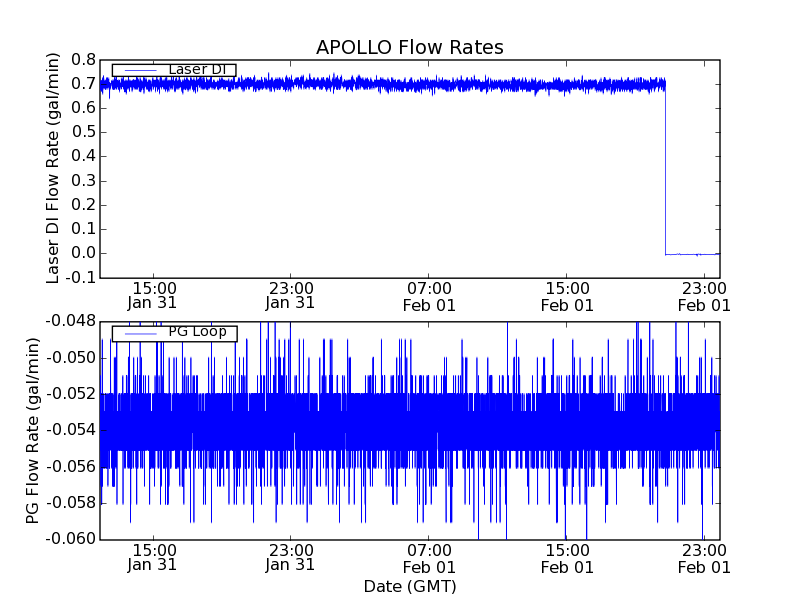Click PG chart's 15:00 Feb 01 label
Viewport: 800px width, 600px height.
point(567,559)
